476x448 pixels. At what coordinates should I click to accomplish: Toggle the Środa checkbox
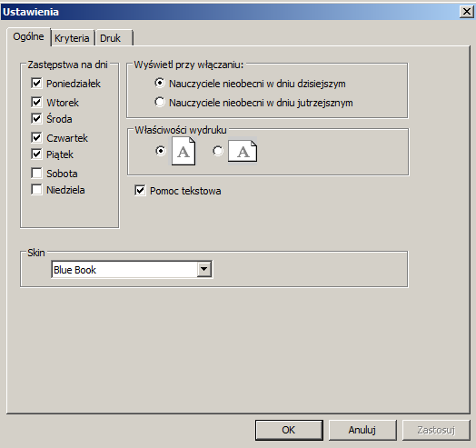(36, 118)
